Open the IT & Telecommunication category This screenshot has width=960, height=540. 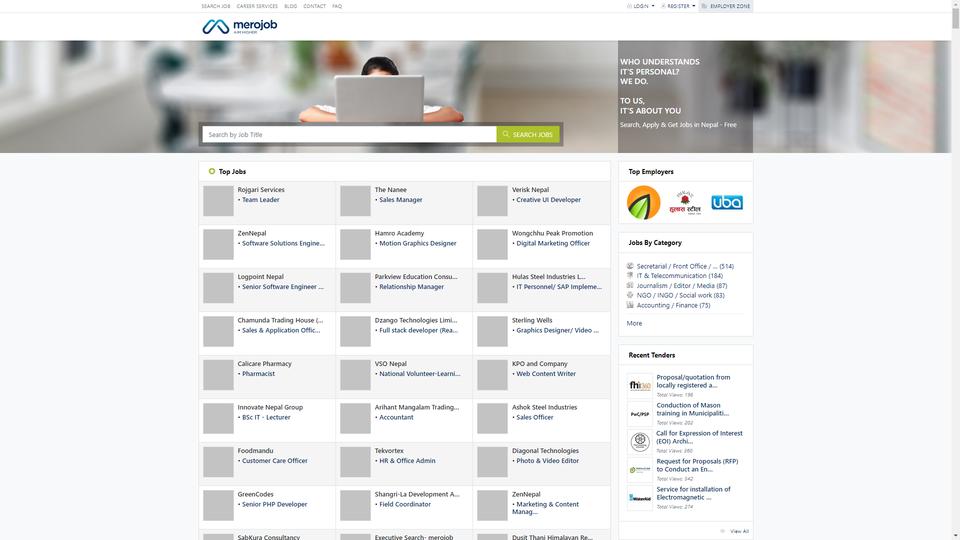[679, 276]
